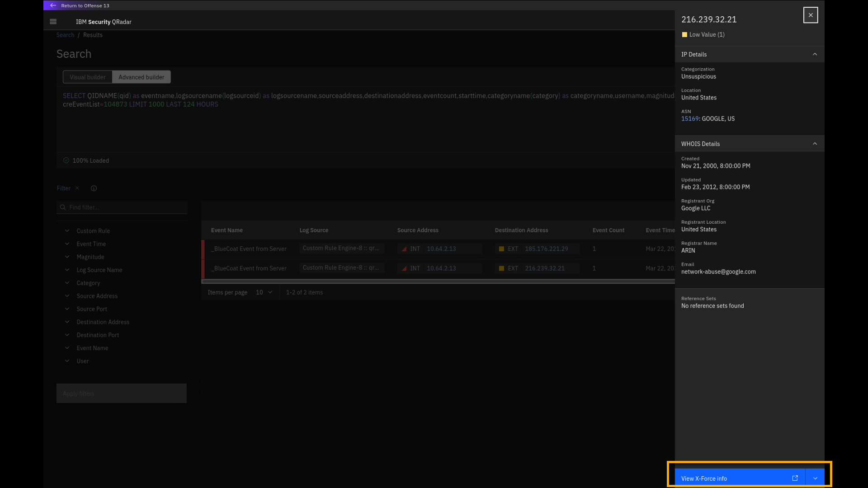Click the Search breadcrumb link
868x488 pixels.
[65, 35]
